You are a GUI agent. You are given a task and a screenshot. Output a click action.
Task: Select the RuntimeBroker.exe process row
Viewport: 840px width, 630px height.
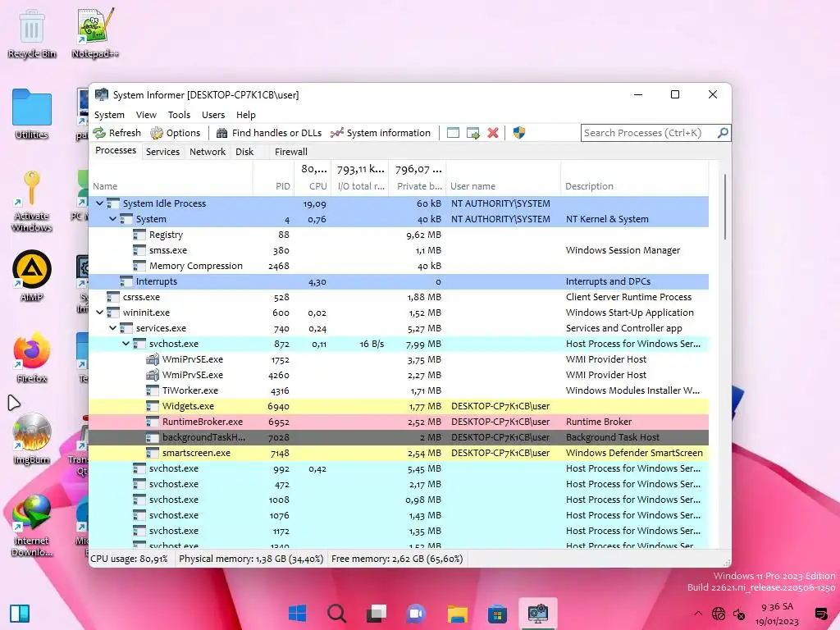(x=399, y=422)
